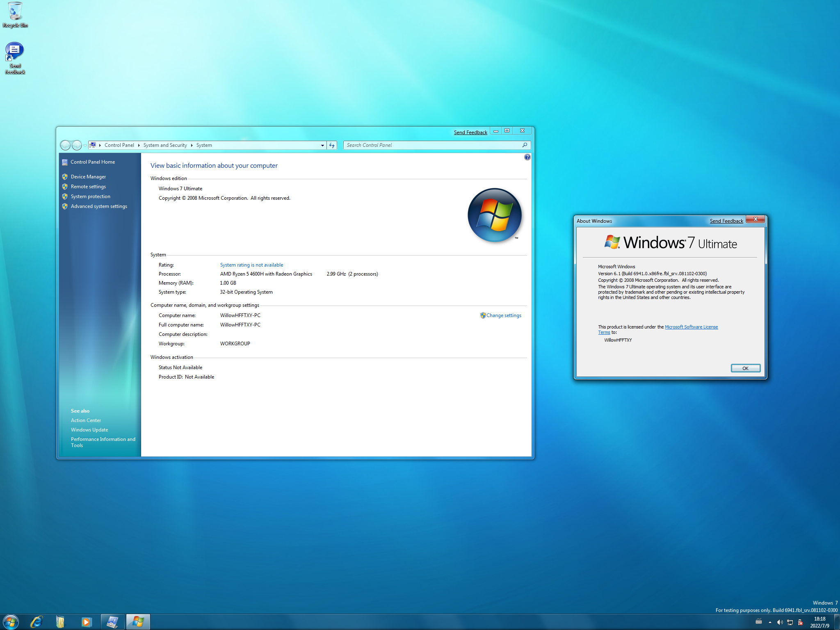
Task: Expand the arrow after Control Panel breadcrumb
Action: (x=139, y=145)
